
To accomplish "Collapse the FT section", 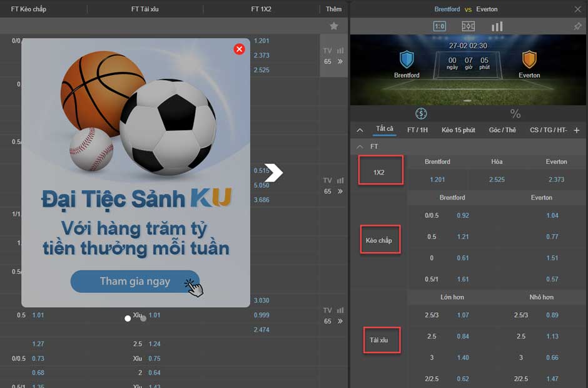I will 360,146.
